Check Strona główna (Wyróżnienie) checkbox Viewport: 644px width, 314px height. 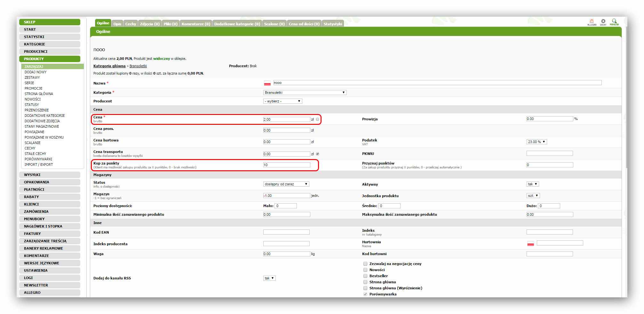point(365,288)
